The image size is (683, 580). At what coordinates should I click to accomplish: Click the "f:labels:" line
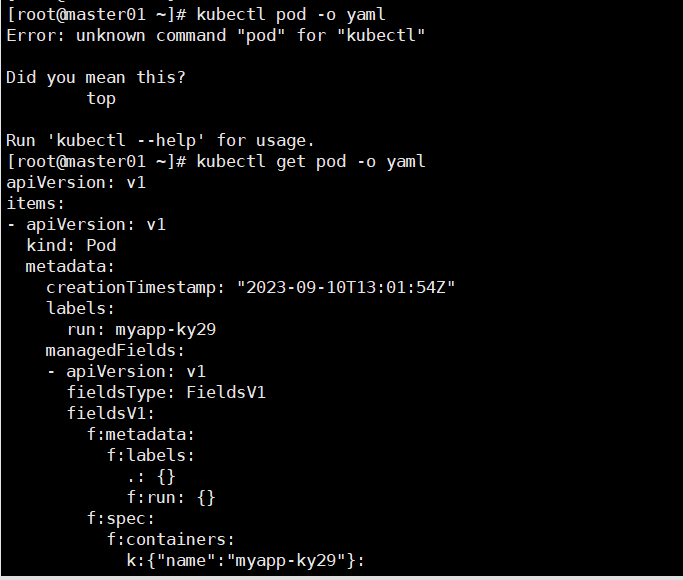[x=151, y=455]
